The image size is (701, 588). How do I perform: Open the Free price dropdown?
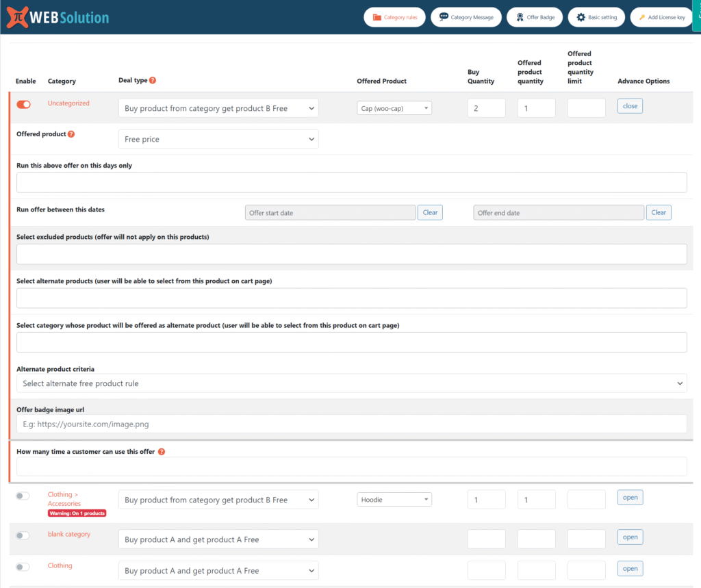218,139
